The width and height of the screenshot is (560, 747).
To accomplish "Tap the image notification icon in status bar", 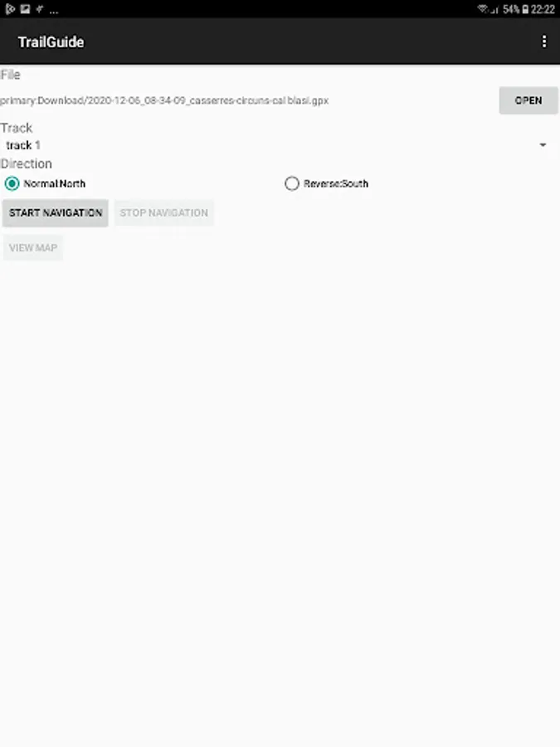I will tap(25, 9).
